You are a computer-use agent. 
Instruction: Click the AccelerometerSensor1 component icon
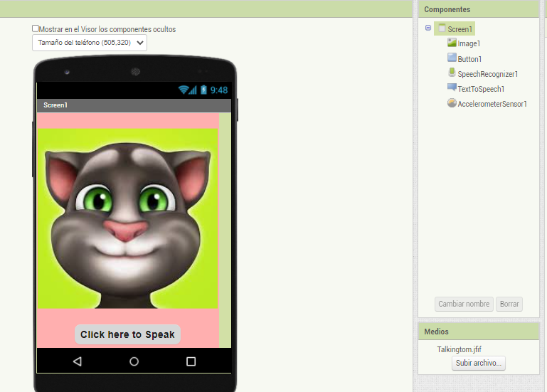tap(452, 103)
